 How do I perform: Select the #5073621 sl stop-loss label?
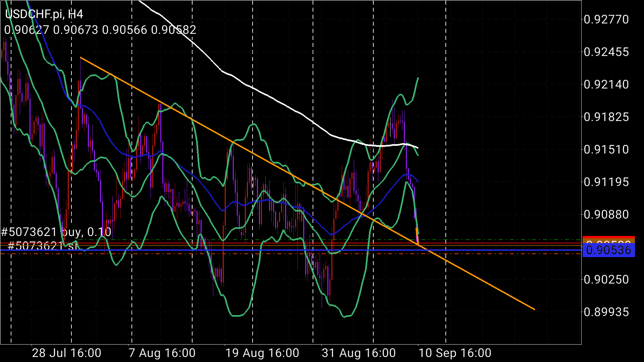tap(42, 246)
